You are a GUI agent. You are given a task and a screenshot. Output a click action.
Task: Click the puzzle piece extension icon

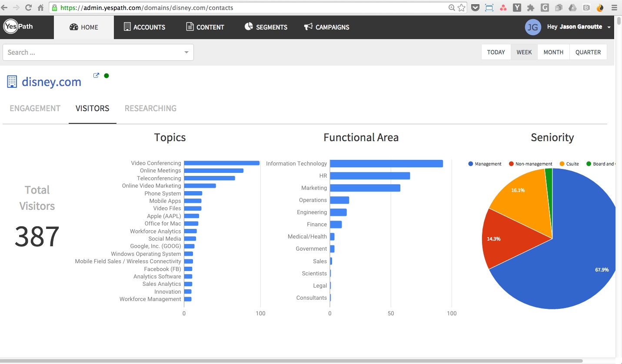coord(531,7)
